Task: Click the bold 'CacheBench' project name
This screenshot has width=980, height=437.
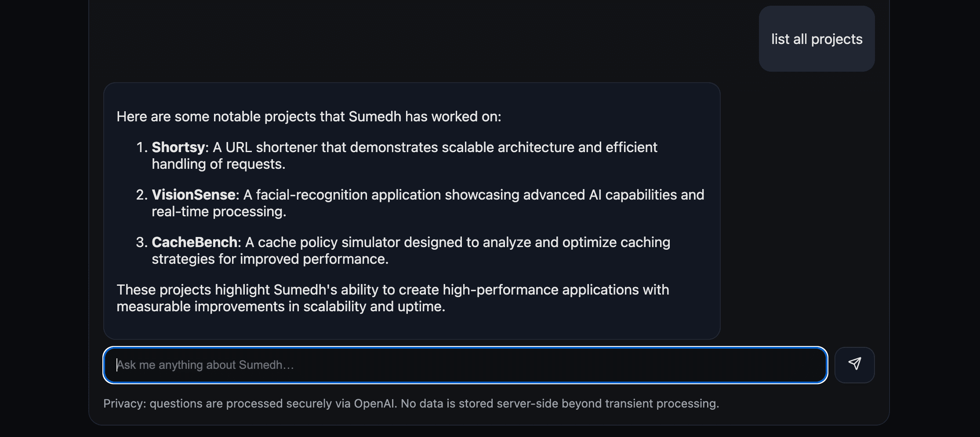Action: pyautogui.click(x=194, y=242)
